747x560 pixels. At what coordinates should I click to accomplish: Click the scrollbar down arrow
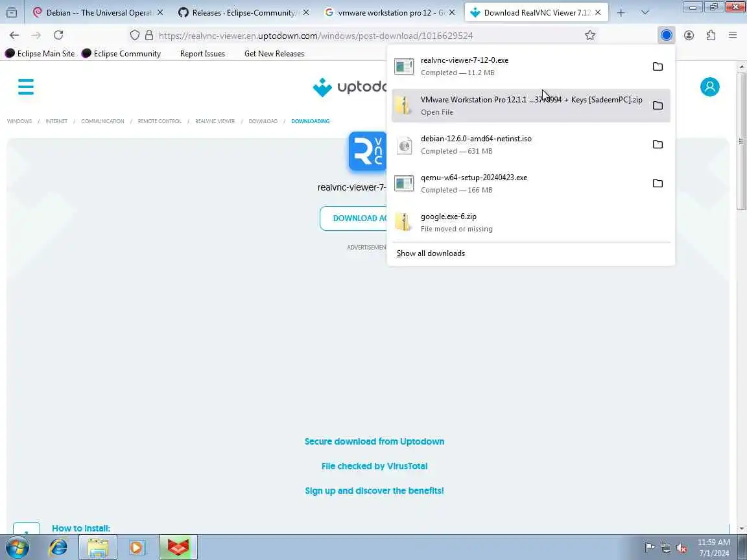[x=741, y=529]
